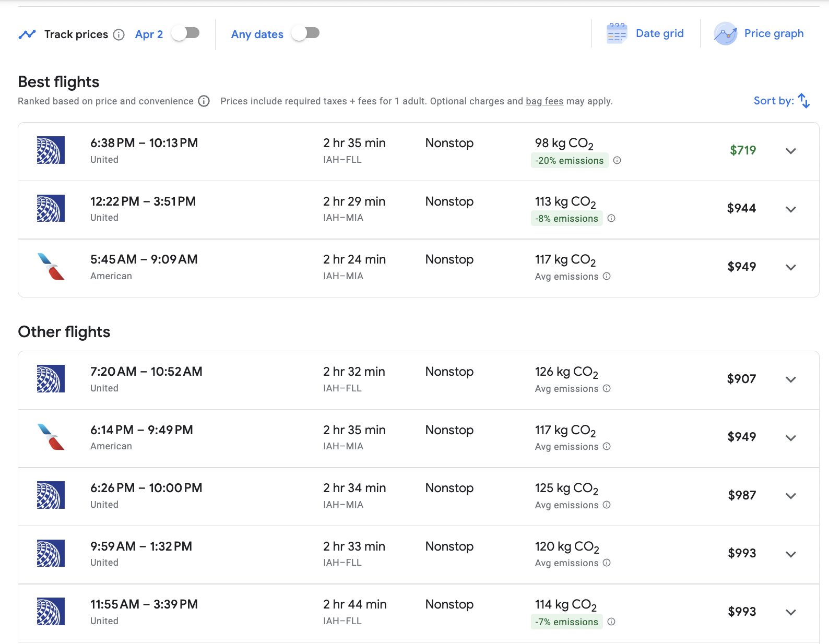This screenshot has height=644, width=829.
Task: Click the $987 price
Action: click(742, 495)
